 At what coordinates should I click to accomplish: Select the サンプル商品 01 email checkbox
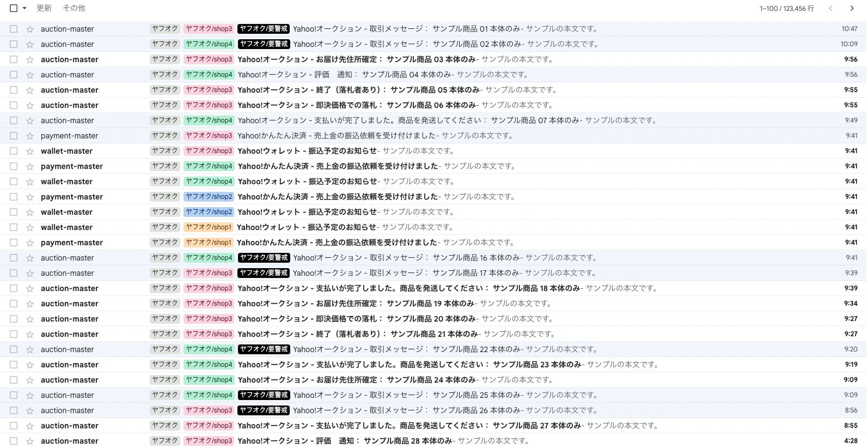[14, 29]
